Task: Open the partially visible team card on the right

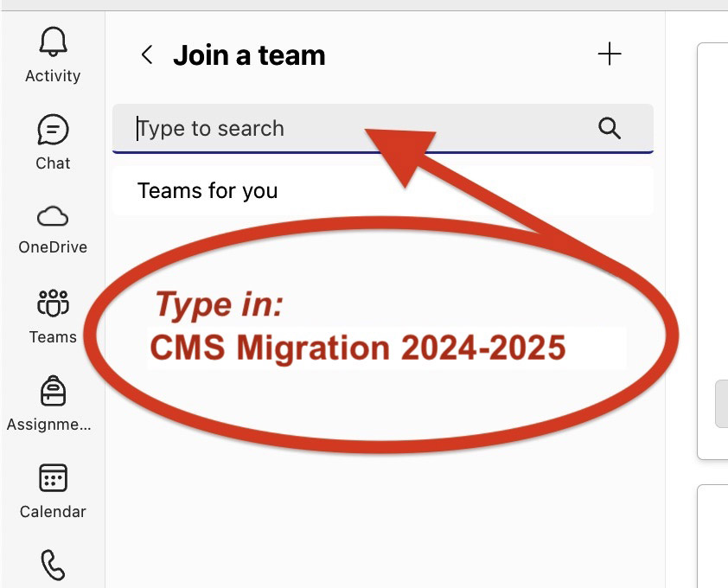Action: 716,242
